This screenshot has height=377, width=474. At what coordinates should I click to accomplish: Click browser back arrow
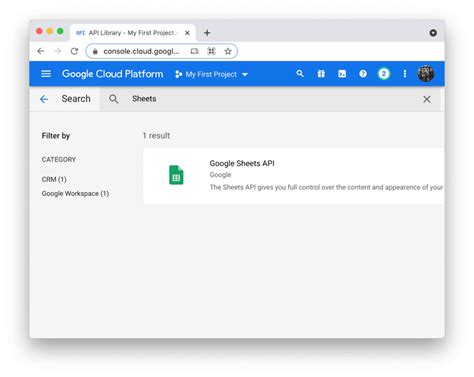pyautogui.click(x=41, y=51)
